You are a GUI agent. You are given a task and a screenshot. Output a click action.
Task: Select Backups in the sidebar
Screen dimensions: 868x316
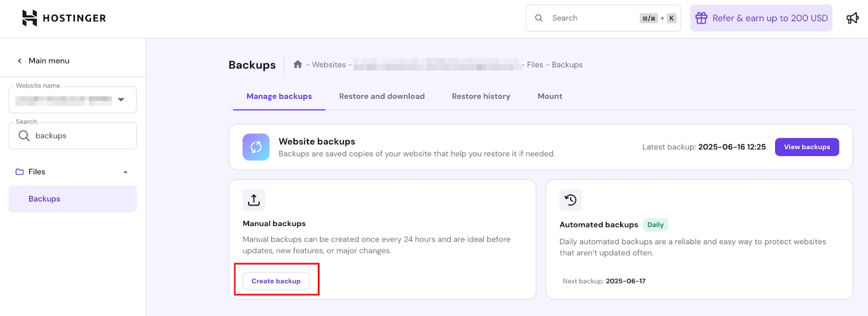click(44, 199)
